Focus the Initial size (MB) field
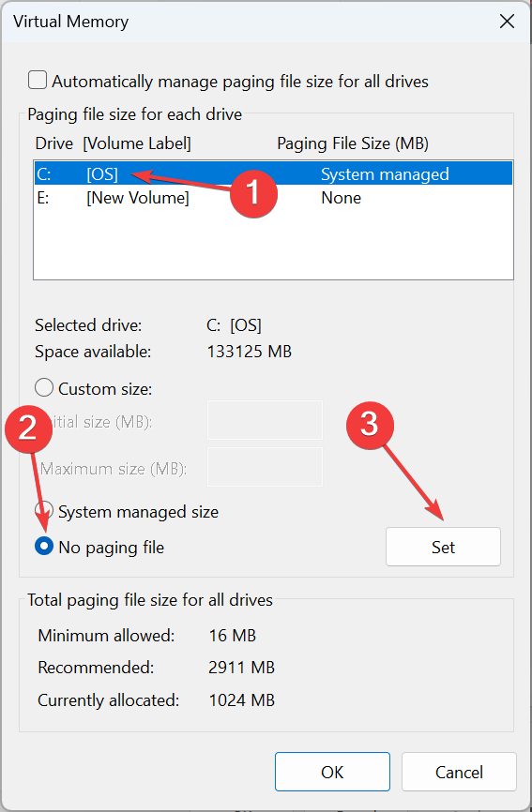 [265, 420]
